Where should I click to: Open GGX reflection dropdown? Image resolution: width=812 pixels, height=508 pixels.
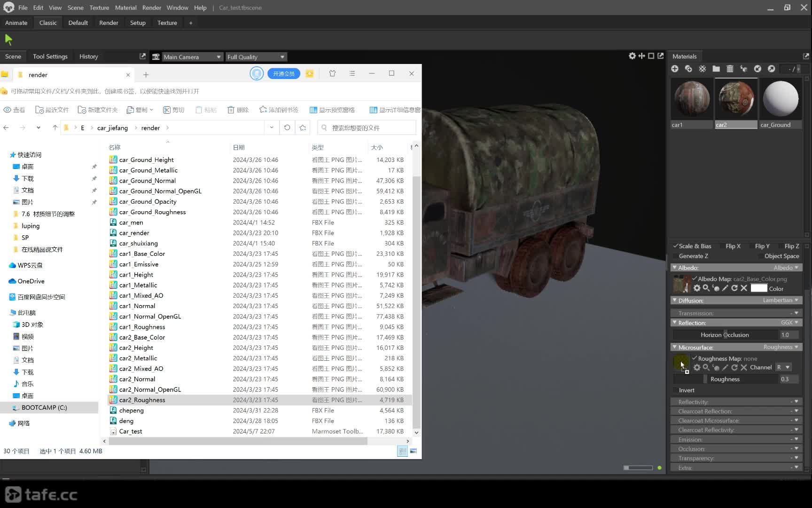point(790,323)
